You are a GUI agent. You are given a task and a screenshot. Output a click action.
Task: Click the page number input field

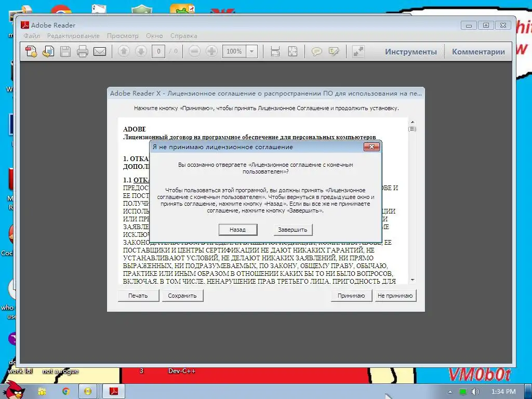coord(158,51)
